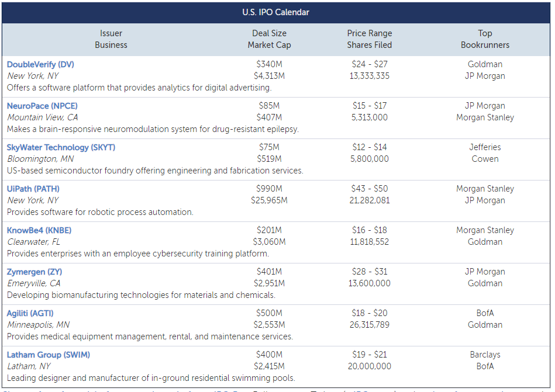Open the DoubleVerify (DV) issuer link
555x392 pixels.
pyautogui.click(x=40, y=64)
